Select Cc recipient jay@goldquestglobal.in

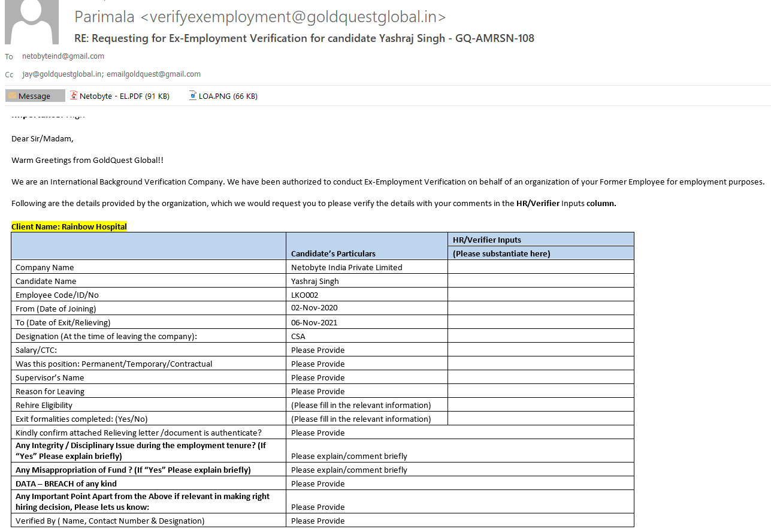[x=62, y=74]
